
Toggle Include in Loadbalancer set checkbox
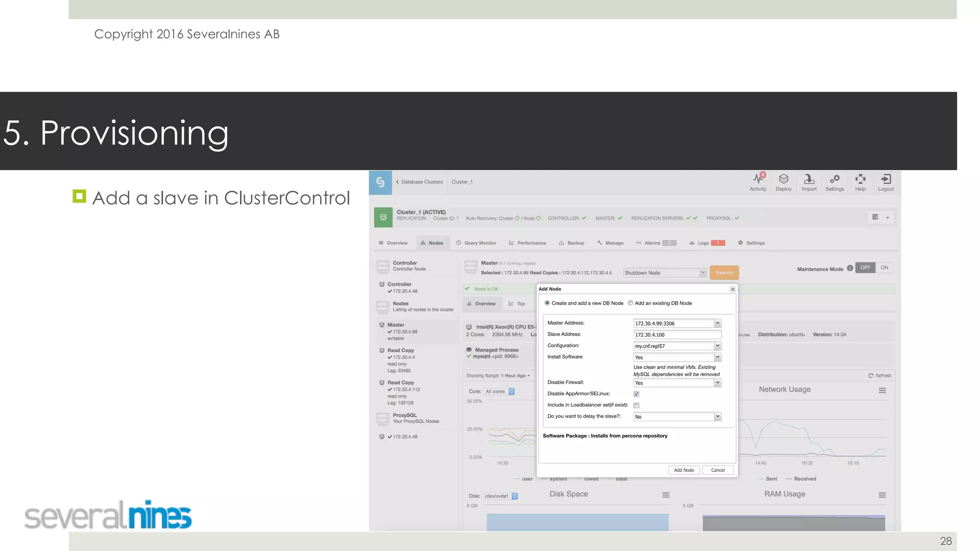tap(636, 405)
